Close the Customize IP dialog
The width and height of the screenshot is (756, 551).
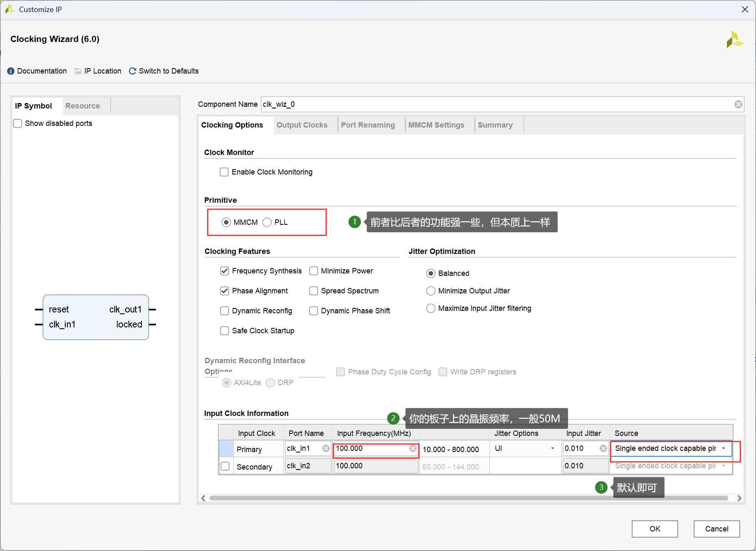click(x=745, y=10)
